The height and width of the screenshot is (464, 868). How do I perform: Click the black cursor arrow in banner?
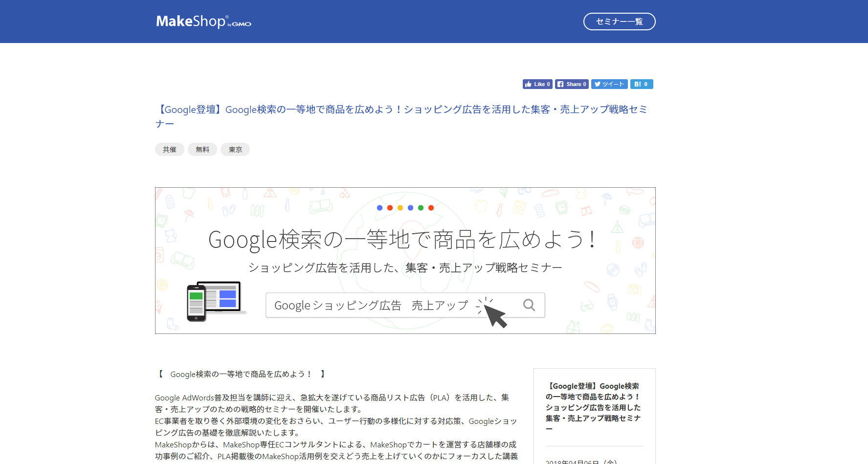pyautogui.click(x=495, y=316)
